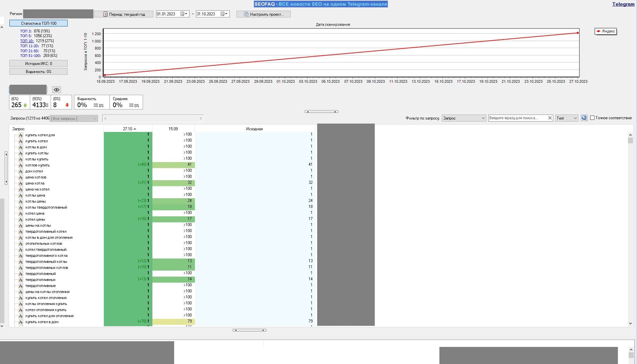
Task: Click the icon next to 'твердотопливного котла'
Action: tap(21, 256)
